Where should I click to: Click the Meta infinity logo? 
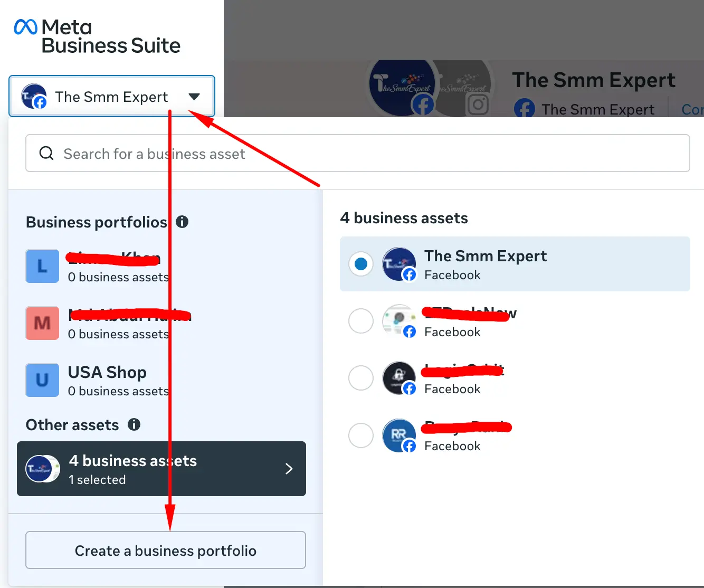pyautogui.click(x=25, y=27)
